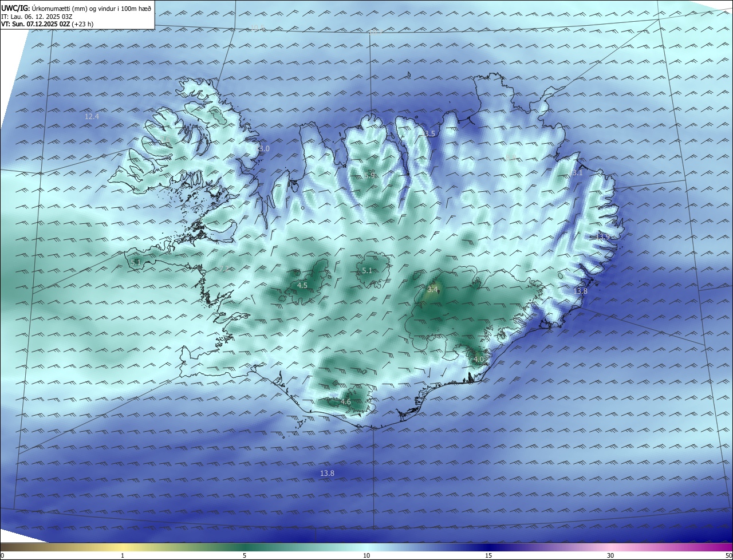733x560 pixels.
Task: Click the color scale tick labeled 5
Action: pos(245,555)
